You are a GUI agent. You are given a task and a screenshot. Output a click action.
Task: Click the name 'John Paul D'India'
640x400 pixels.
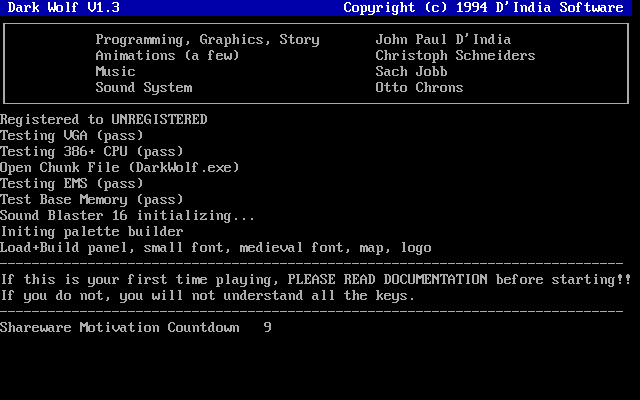(x=443, y=39)
